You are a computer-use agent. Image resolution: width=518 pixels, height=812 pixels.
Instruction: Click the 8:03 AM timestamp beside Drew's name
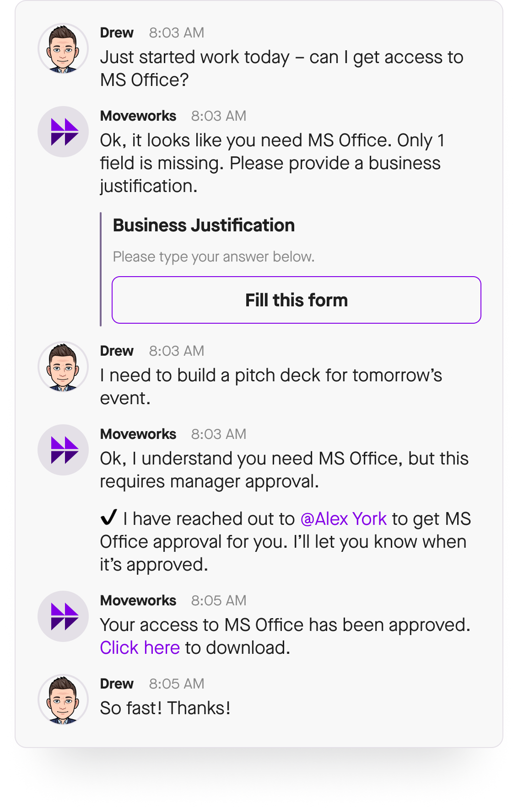tap(176, 32)
